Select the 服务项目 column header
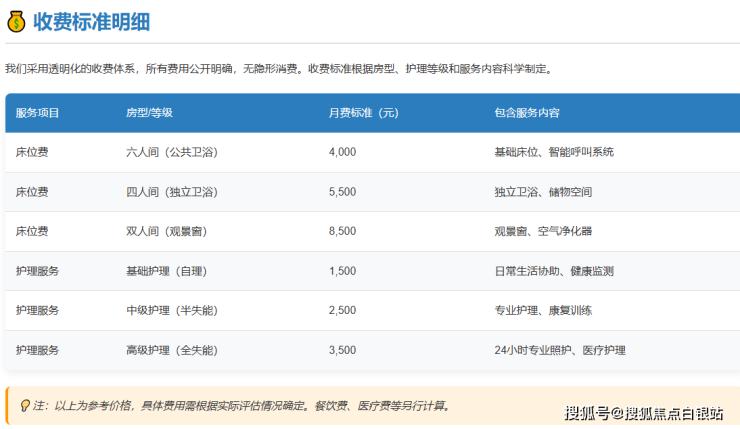This screenshot has height=429, width=740. 38,113
